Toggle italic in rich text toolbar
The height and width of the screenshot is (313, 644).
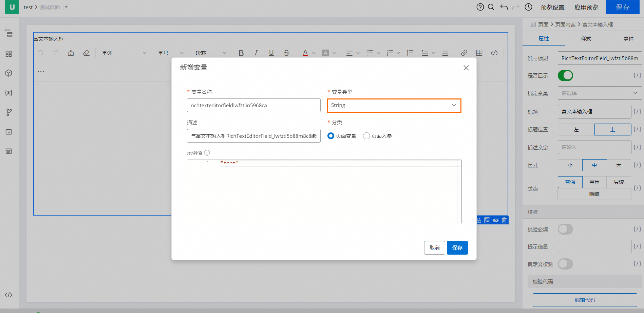256,53
